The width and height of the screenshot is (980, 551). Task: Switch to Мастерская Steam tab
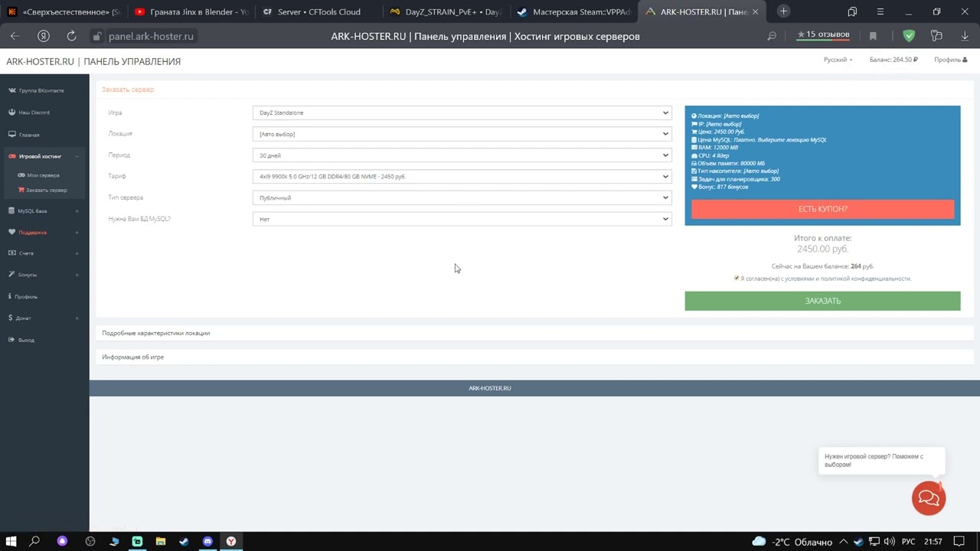[x=573, y=11]
